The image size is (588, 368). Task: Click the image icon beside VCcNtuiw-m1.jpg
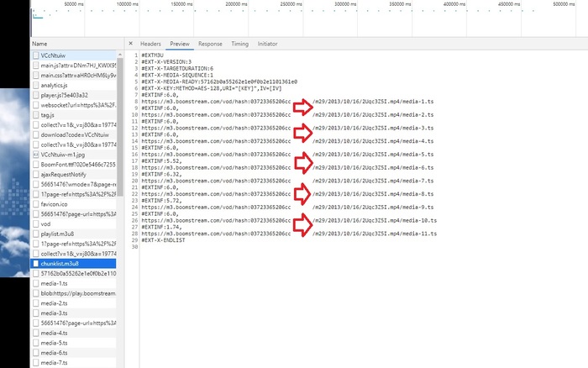coord(35,155)
